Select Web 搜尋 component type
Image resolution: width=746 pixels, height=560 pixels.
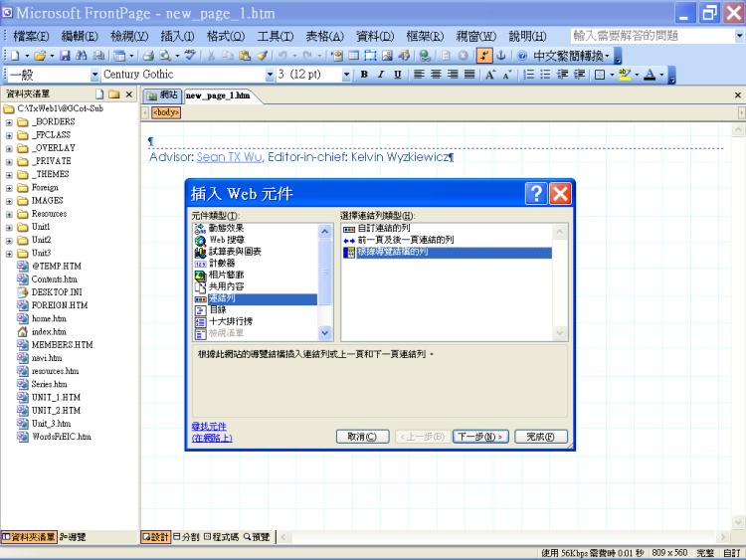pyautogui.click(x=226, y=240)
